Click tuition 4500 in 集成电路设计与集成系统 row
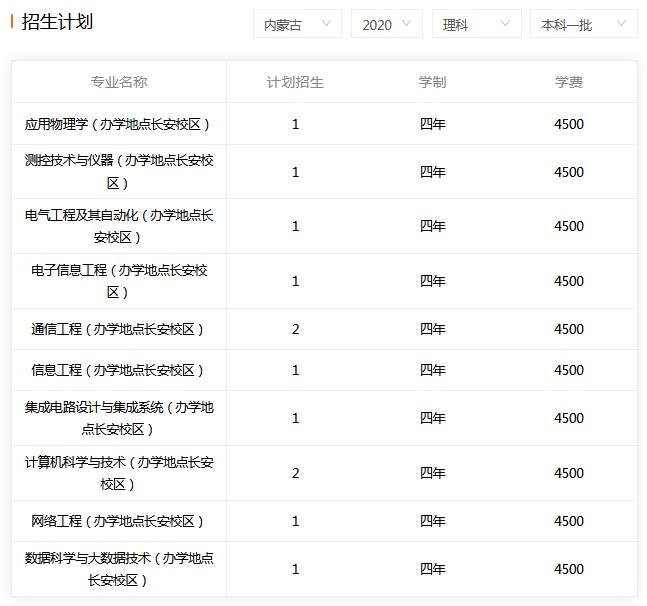 click(569, 418)
